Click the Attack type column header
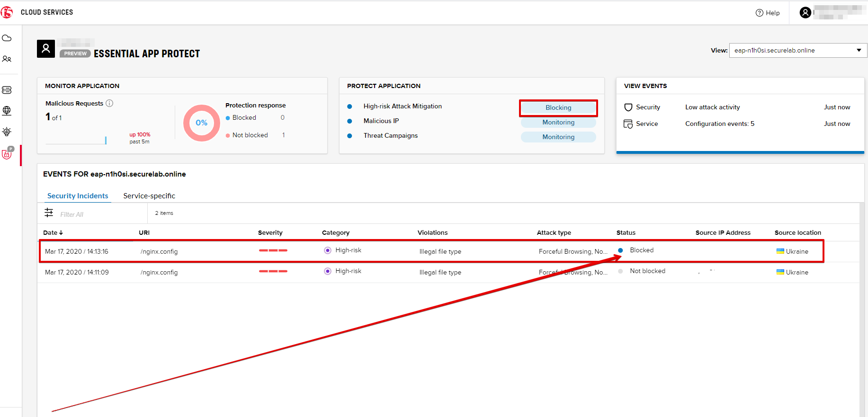The image size is (868, 417). pyautogui.click(x=554, y=233)
